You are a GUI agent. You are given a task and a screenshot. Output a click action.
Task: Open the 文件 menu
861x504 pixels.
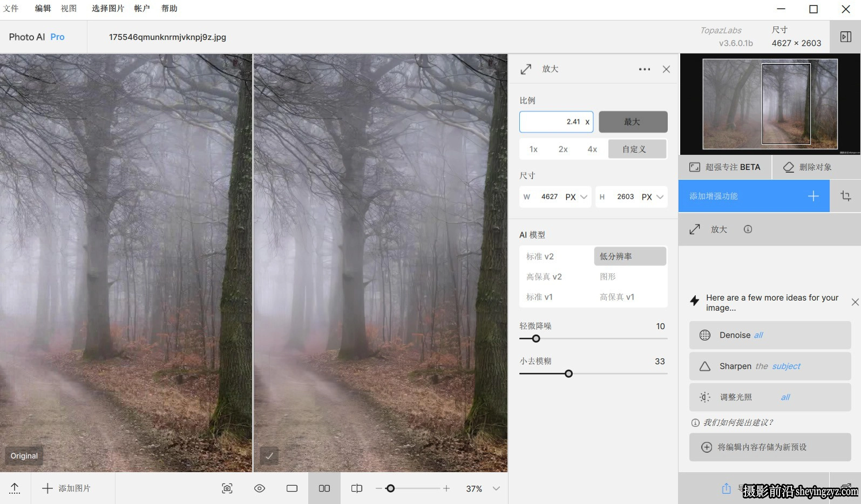tap(11, 9)
